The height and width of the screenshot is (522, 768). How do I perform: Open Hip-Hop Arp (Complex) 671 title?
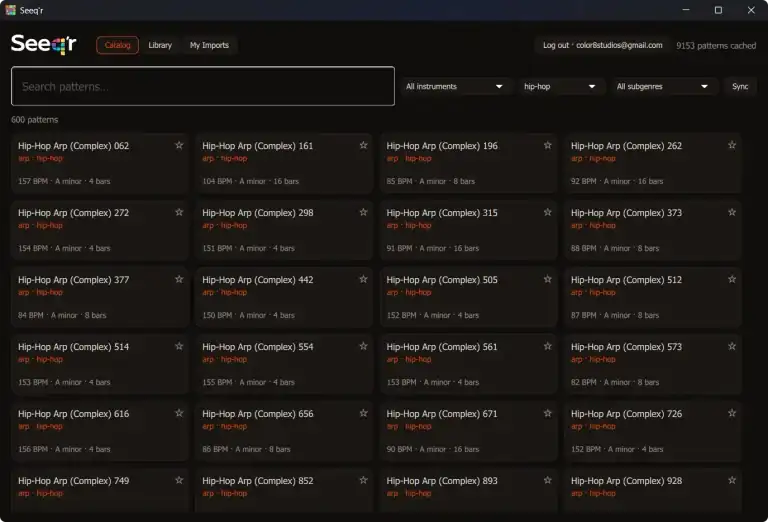[x=442, y=414]
